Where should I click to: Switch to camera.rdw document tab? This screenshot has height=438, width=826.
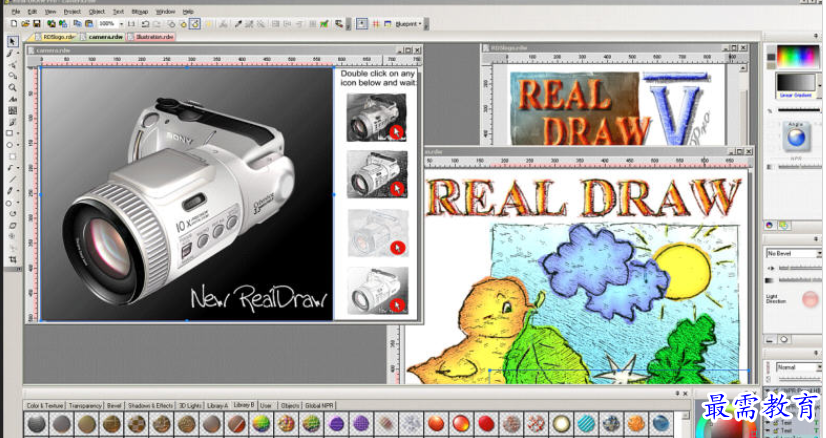(x=102, y=37)
